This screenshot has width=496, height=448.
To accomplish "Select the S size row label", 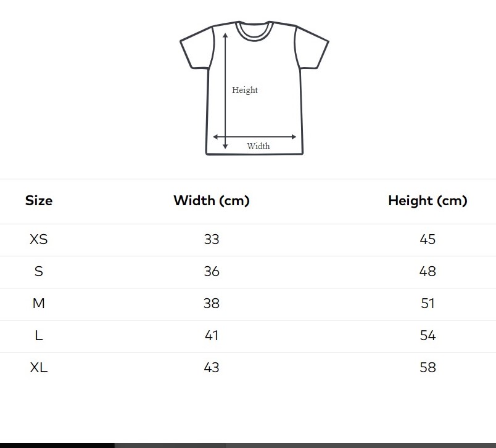I will 39,271.
